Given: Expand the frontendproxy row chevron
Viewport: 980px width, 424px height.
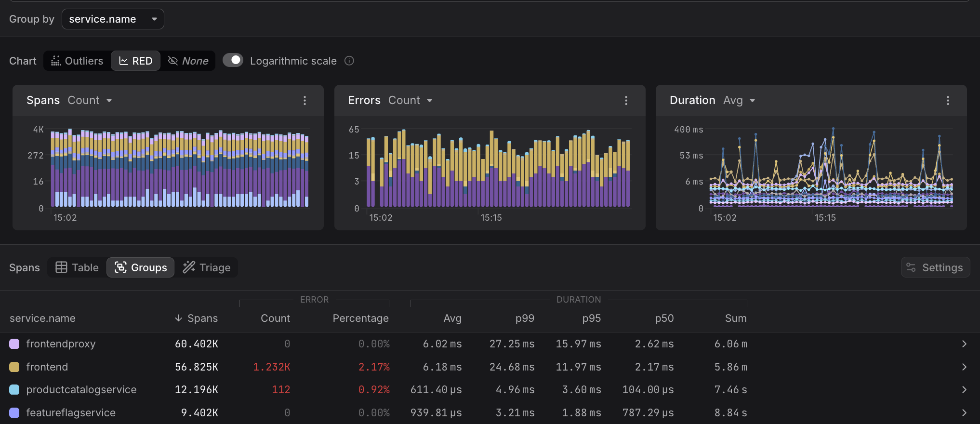Looking at the screenshot, I should (x=964, y=344).
